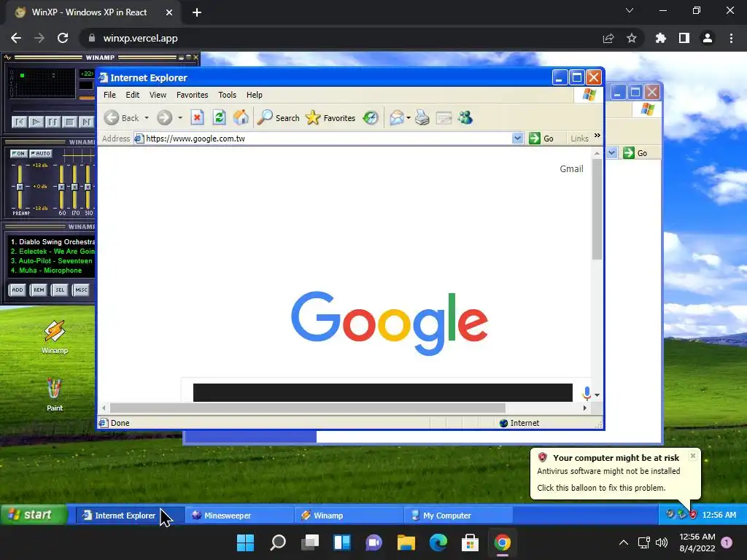The image size is (747, 560).
Task: Open Microsoft Edge in Windows taskbar
Action: coord(438,542)
